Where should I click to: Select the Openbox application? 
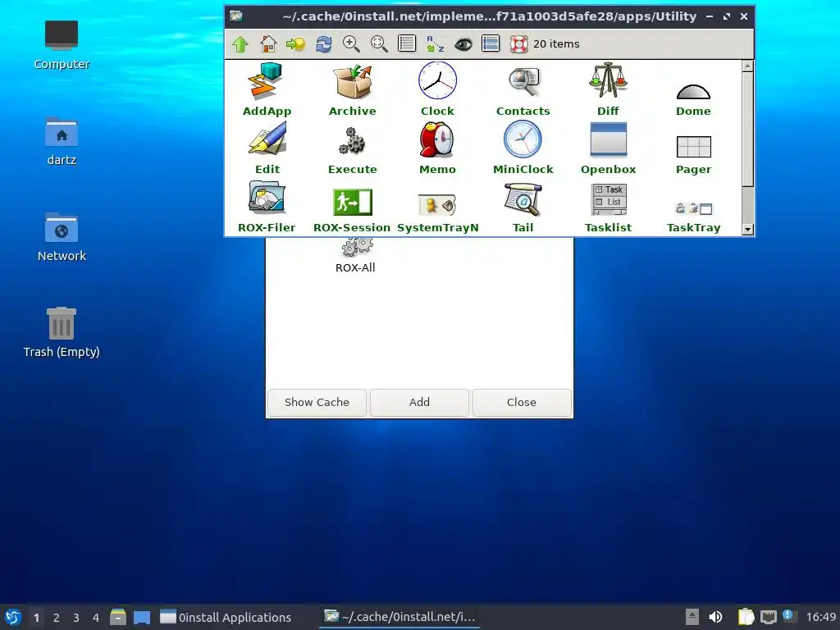point(608,148)
